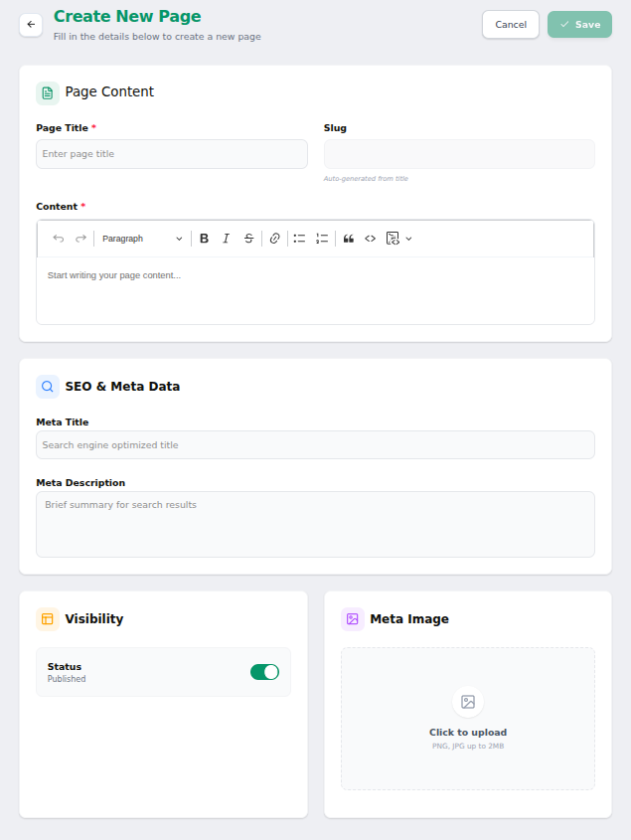This screenshot has height=840, width=631.
Task: Focus the Page Title input field
Action: (x=172, y=154)
